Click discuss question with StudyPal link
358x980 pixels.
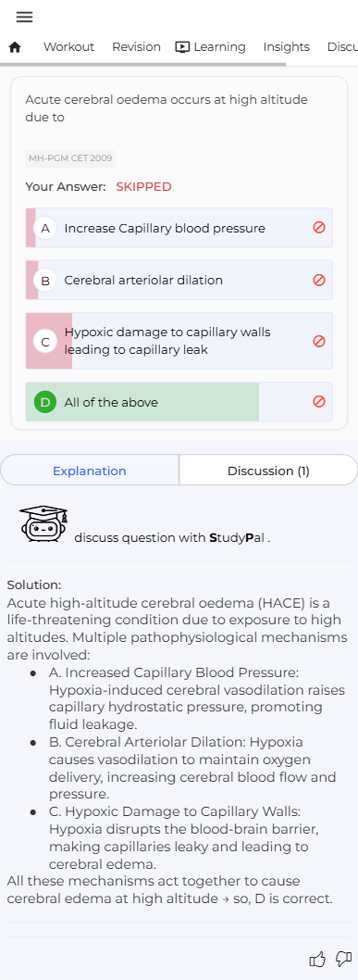pyautogui.click(x=172, y=537)
